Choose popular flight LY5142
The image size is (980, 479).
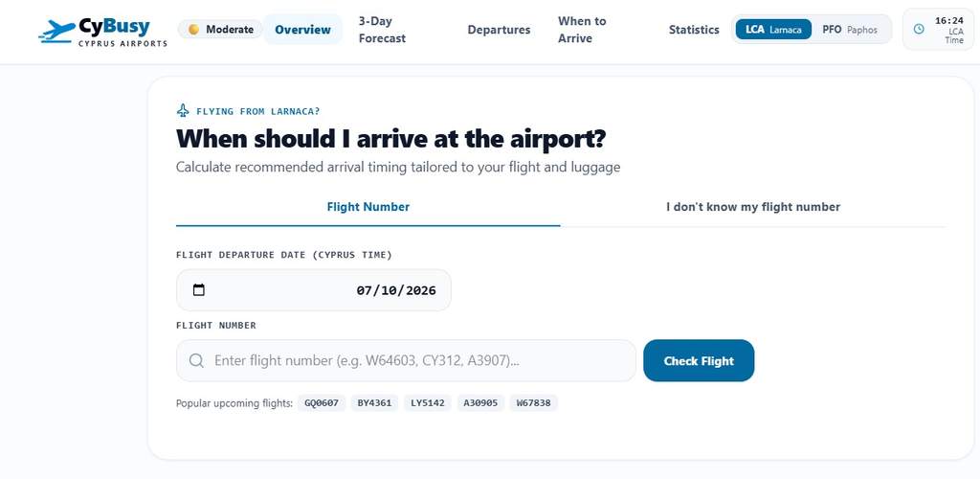[428, 402]
